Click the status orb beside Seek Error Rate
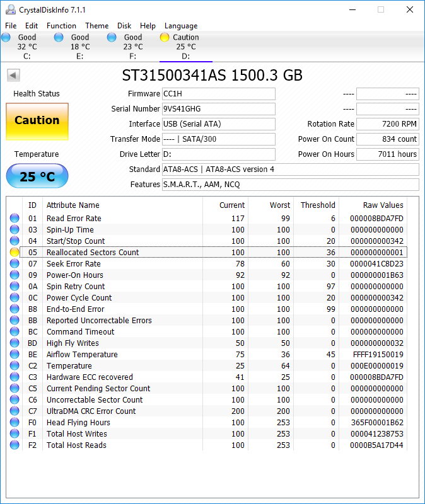425x504 pixels. coord(15,263)
